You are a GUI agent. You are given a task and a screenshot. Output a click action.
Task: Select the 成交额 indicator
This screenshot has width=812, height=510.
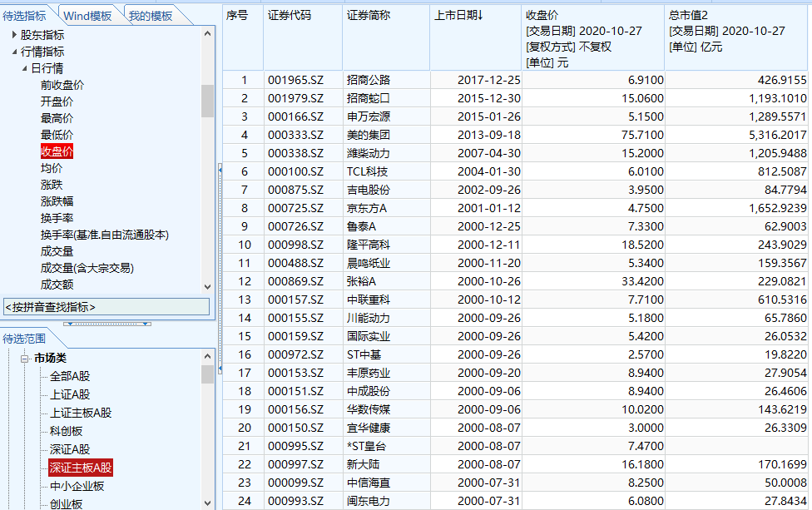(x=57, y=285)
